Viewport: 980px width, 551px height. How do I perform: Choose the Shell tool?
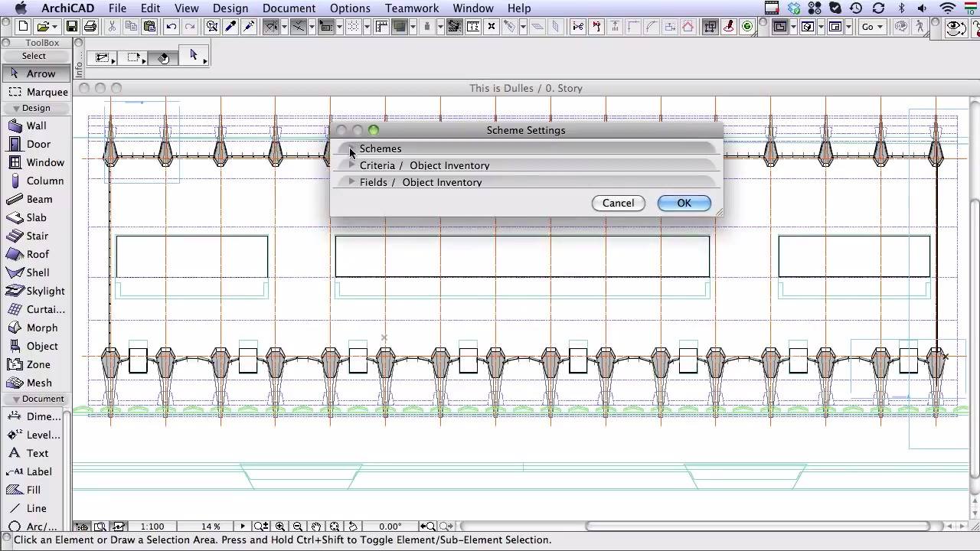[x=36, y=272]
